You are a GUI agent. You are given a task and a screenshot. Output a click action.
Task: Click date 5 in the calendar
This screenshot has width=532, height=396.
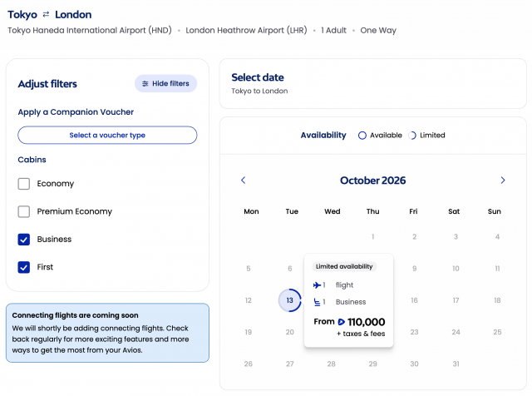tap(249, 269)
